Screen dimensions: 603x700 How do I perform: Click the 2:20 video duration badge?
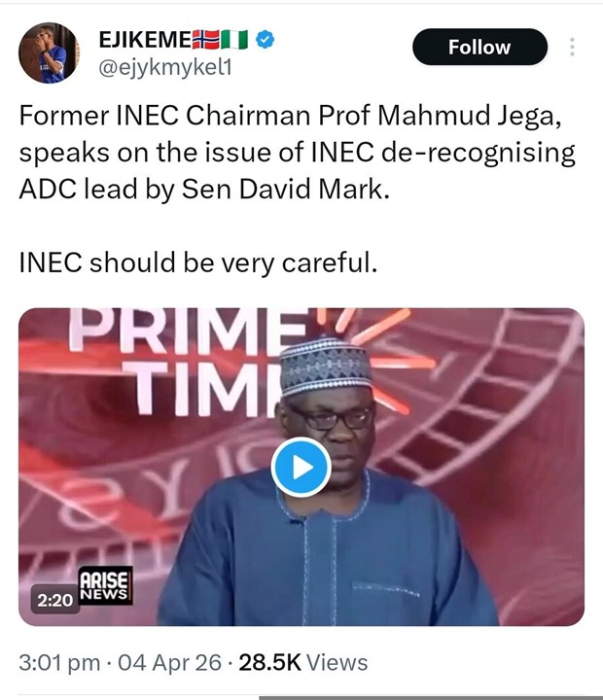pos(55,601)
